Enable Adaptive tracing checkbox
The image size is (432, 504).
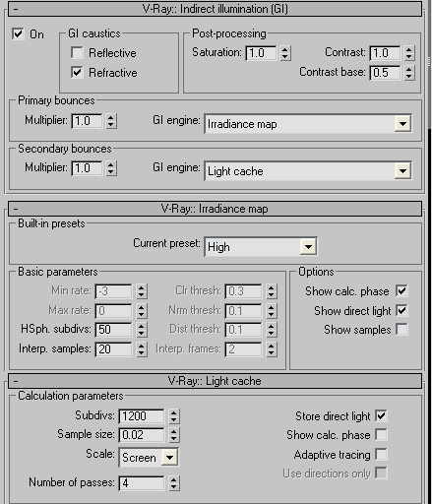tap(381, 454)
